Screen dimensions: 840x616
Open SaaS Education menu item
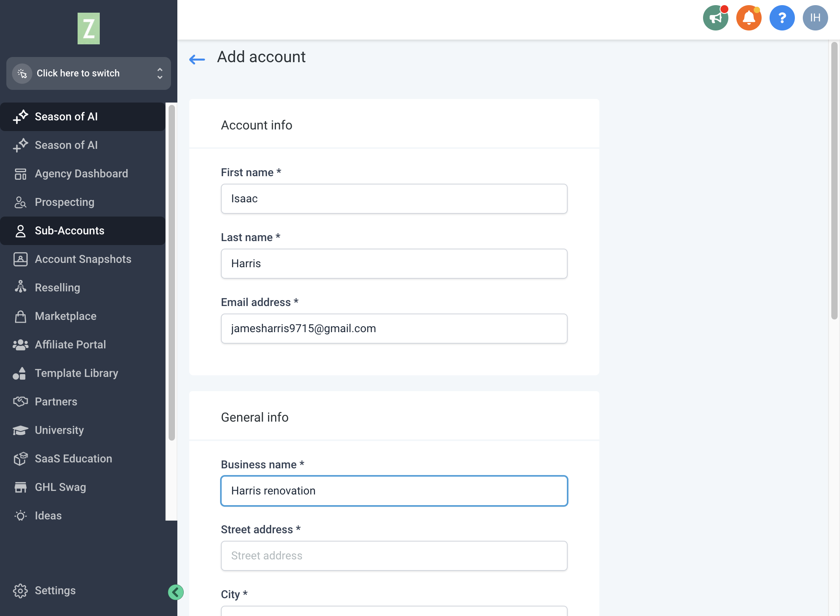point(83,459)
